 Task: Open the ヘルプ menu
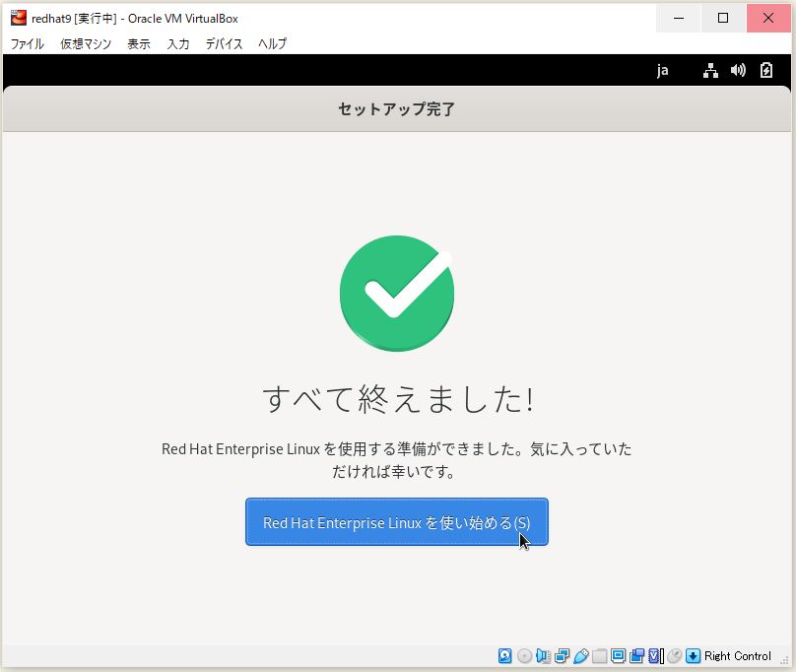(273, 43)
